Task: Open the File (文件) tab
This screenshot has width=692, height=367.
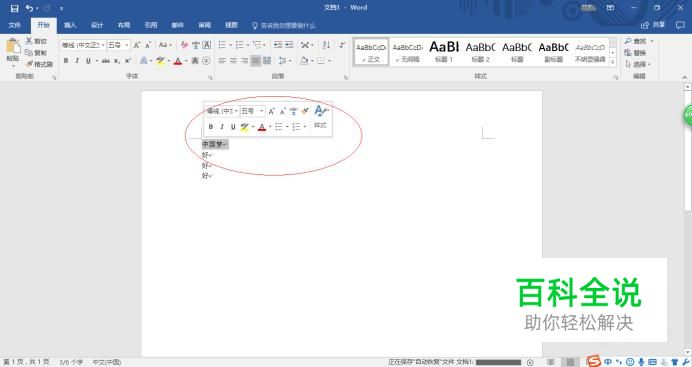Action: coord(15,25)
